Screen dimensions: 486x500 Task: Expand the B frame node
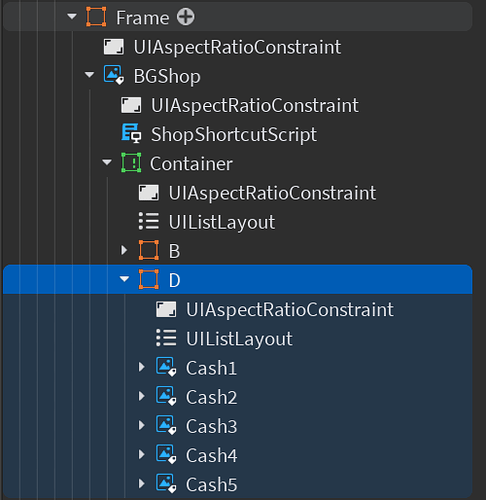124,250
